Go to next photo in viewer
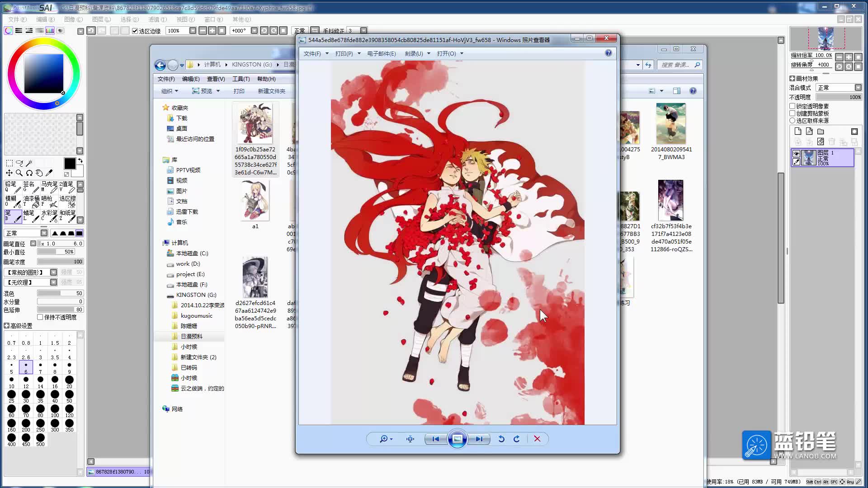 tap(479, 439)
